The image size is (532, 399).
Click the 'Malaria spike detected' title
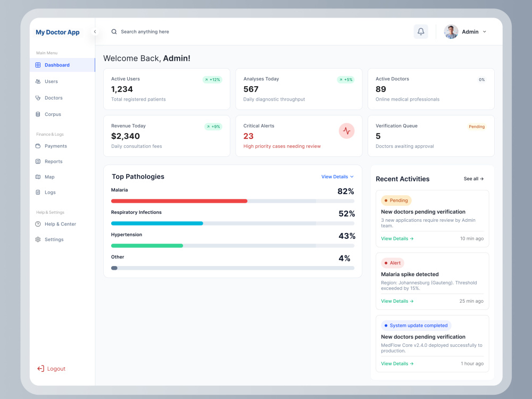pyautogui.click(x=410, y=274)
